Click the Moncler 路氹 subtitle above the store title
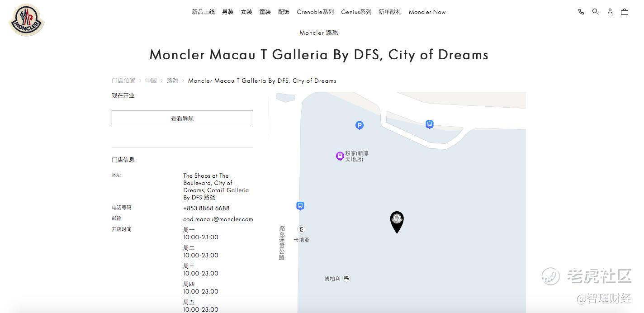Viewport: 644px width, 313px height. point(319,33)
